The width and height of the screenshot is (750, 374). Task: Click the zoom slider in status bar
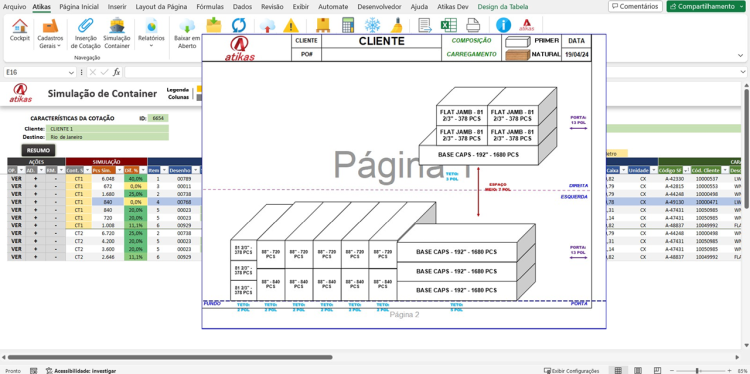click(x=697, y=371)
